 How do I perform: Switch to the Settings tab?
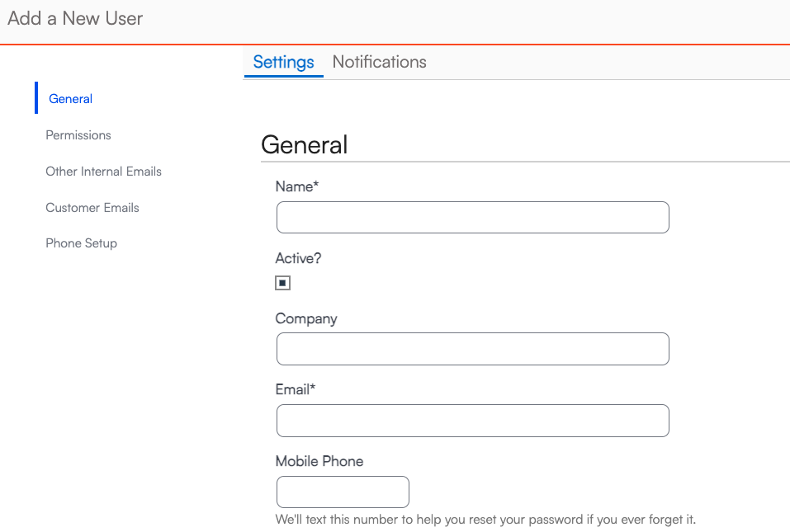coord(283,62)
